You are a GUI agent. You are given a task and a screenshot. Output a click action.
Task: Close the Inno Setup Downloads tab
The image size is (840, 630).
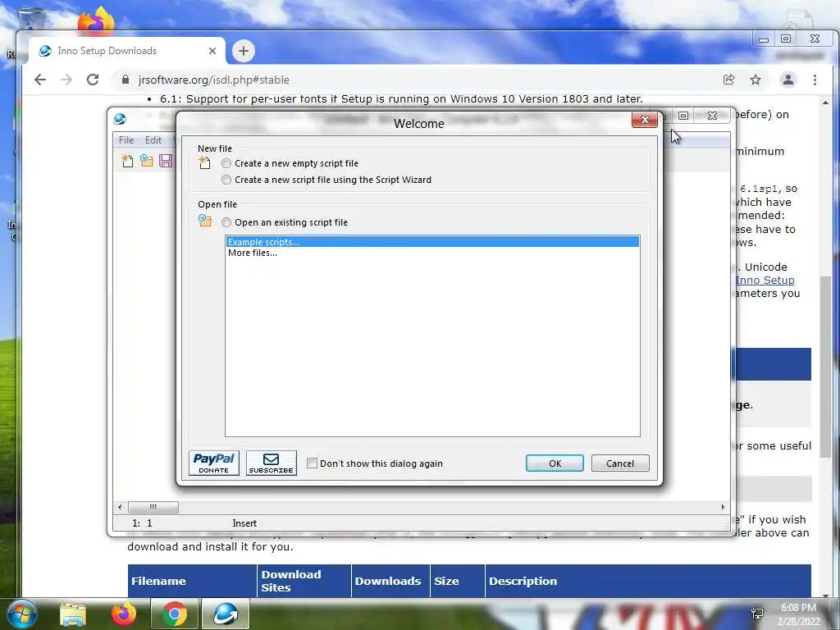click(212, 51)
